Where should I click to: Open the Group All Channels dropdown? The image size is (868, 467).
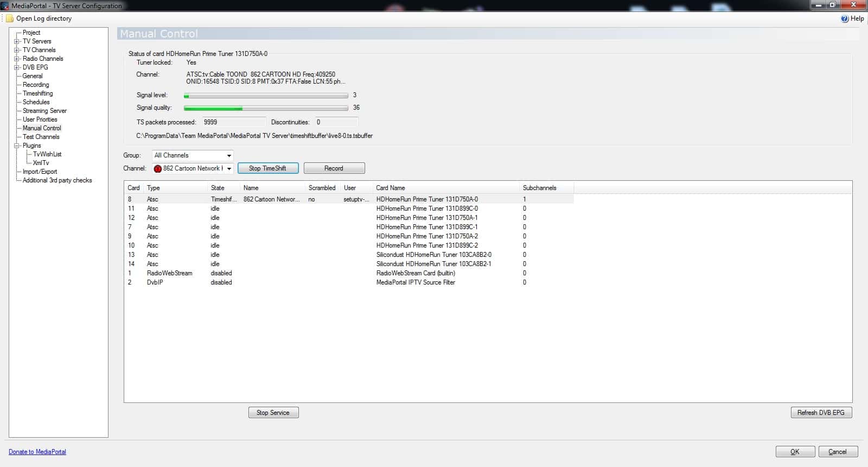coord(229,155)
